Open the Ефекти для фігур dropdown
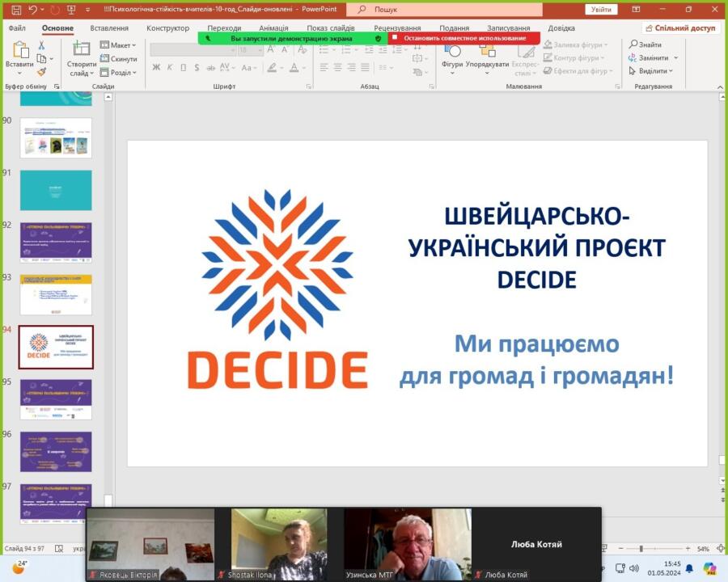The height and width of the screenshot is (582, 728). click(x=578, y=70)
